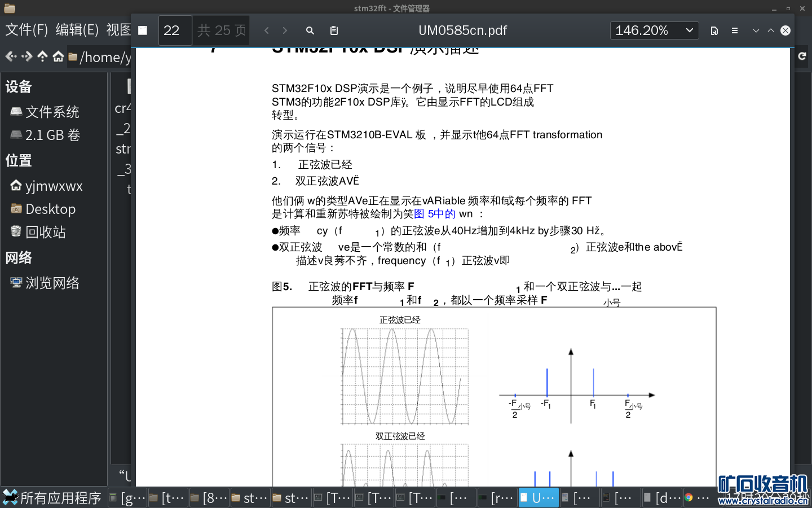Click the active 'U…' PDF taskbar item
The image size is (812, 508).
pos(539,498)
